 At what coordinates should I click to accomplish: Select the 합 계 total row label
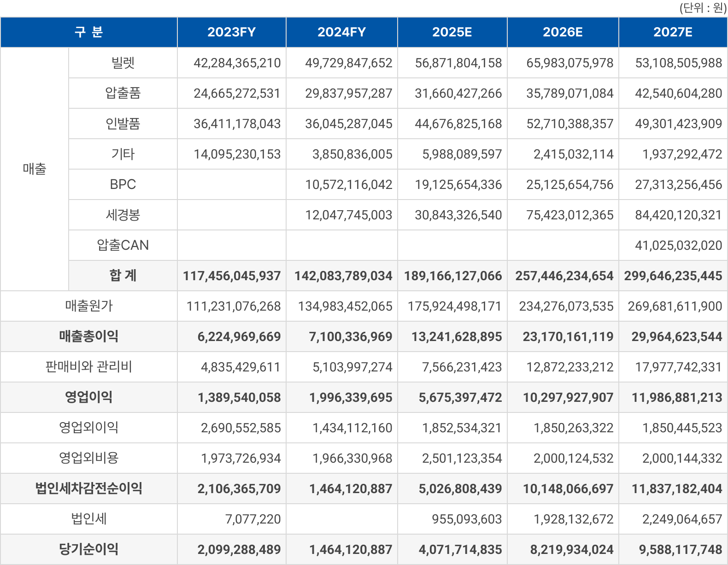123,276
